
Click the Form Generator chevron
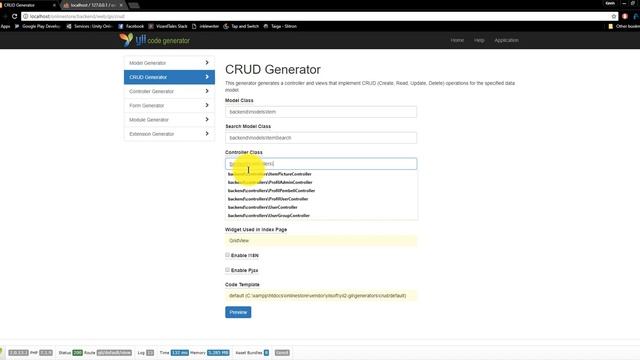point(207,105)
